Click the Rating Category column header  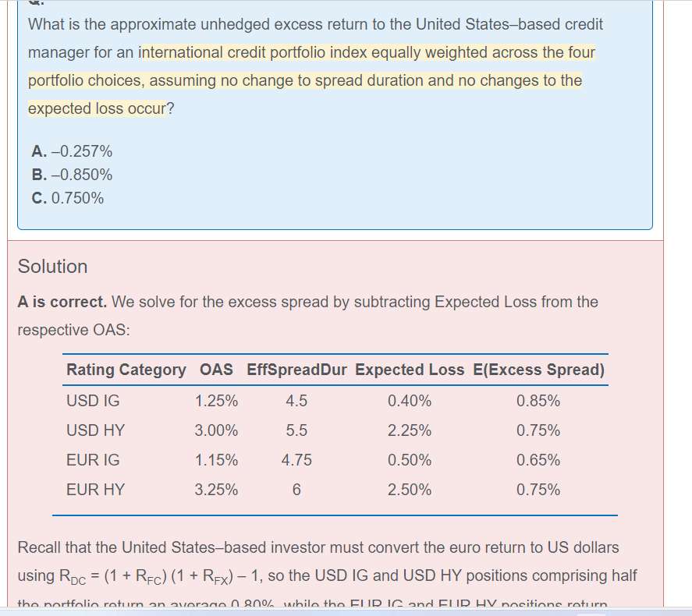tap(126, 370)
